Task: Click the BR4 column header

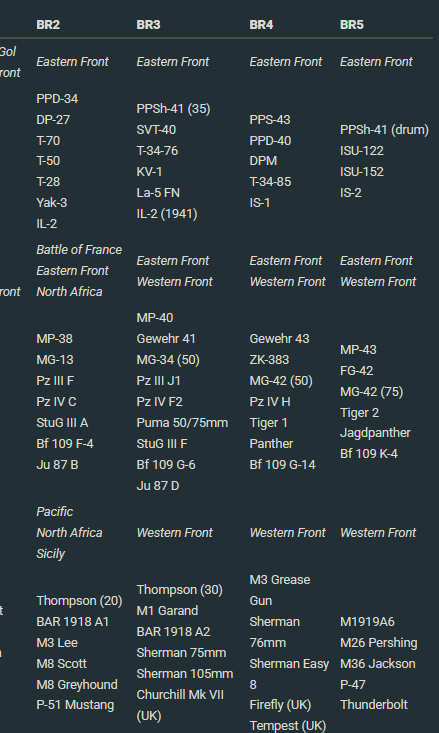Action: point(261,25)
